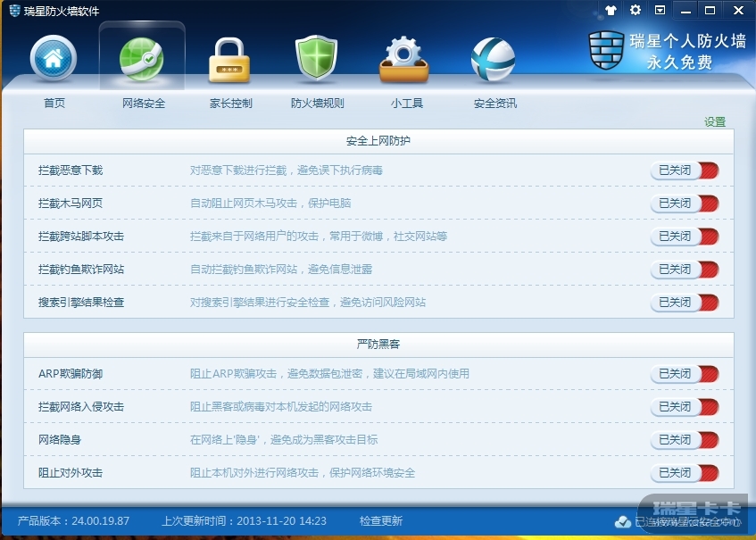756x540 pixels.
Task: Open settings gear icon in title bar
Action: pyautogui.click(x=636, y=10)
